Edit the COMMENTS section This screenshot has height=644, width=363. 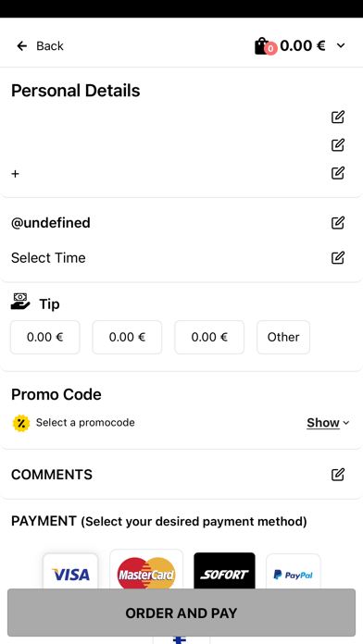337,475
